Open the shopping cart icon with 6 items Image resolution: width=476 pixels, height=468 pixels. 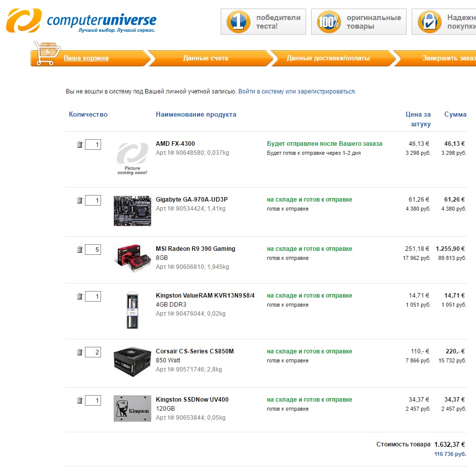pyautogui.click(x=47, y=53)
